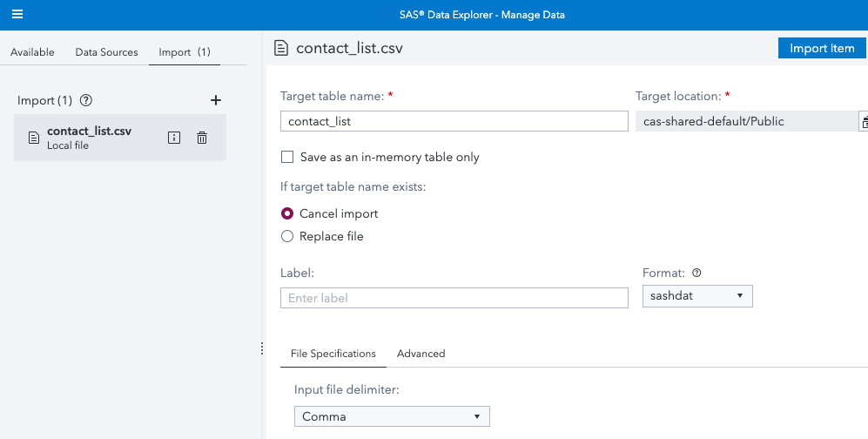Click the Label input field

click(x=454, y=298)
